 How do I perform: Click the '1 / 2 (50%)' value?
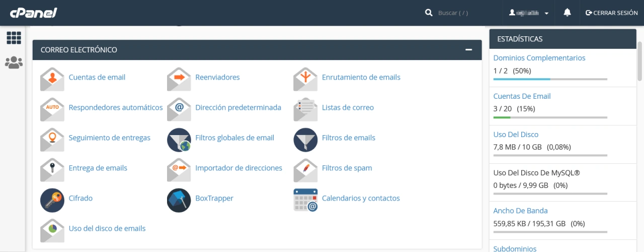512,71
